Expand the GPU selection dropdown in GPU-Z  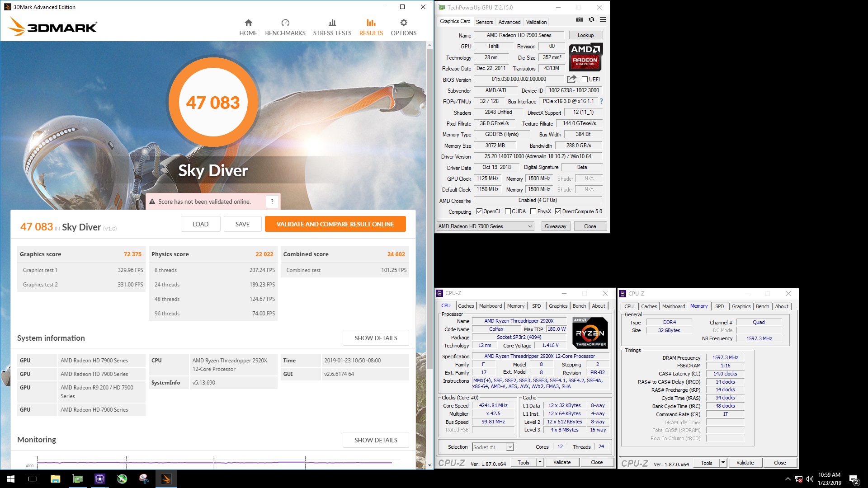click(x=530, y=226)
